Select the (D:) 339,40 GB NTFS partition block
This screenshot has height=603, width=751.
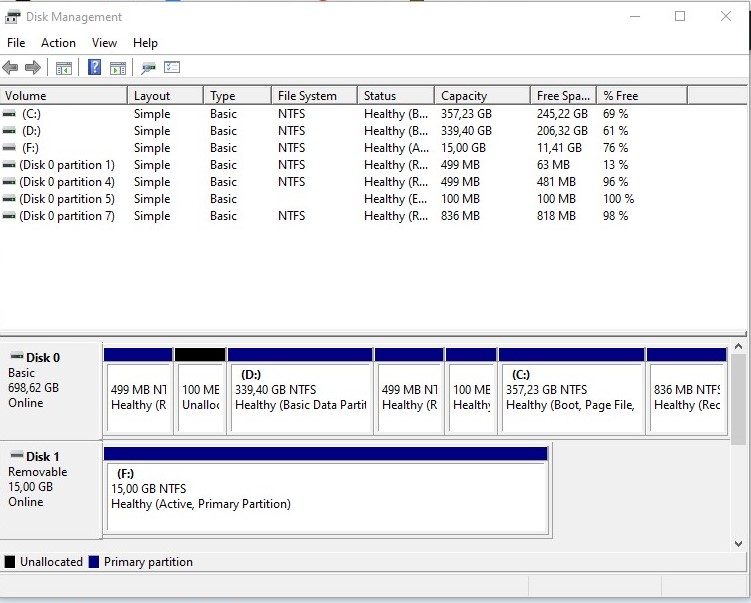(300, 392)
